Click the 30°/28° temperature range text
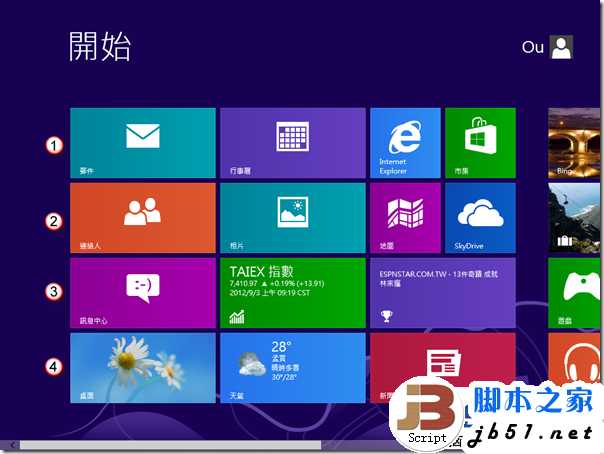The image size is (604, 454). click(x=284, y=377)
